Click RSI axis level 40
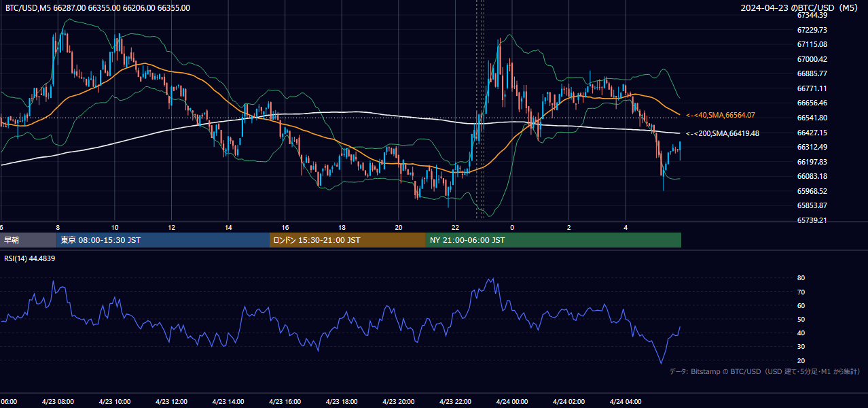 pos(801,333)
